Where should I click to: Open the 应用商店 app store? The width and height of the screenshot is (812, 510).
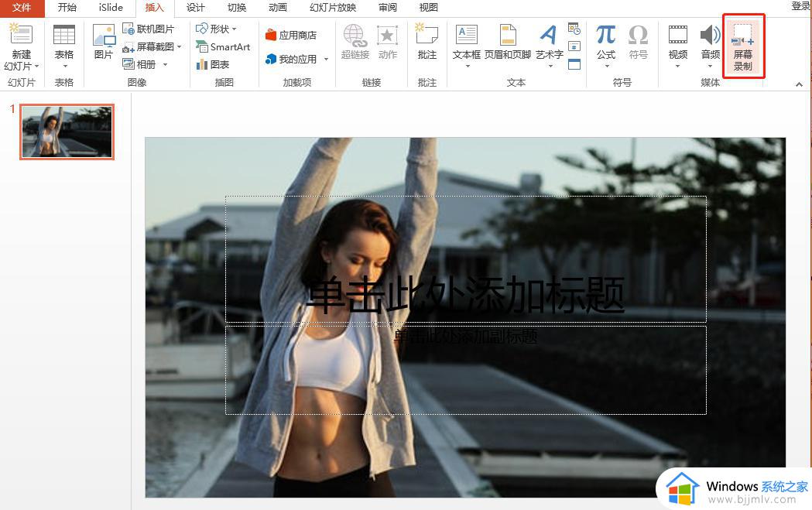click(x=291, y=35)
